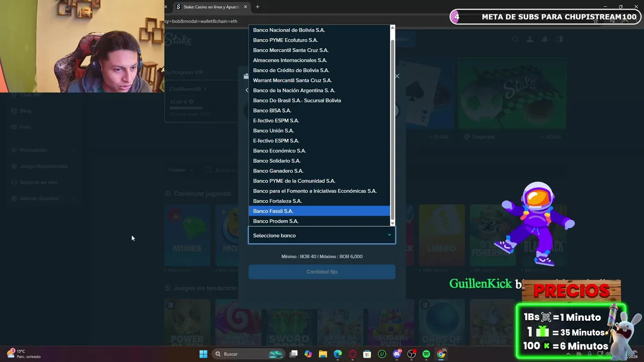Open the Stake search magnifier icon
Image resolution: width=644 pixels, height=362 pixels.
[x=515, y=39]
